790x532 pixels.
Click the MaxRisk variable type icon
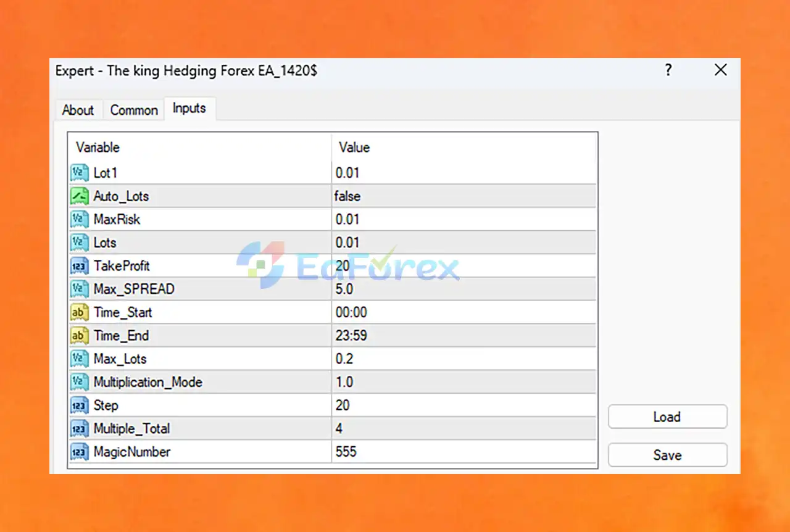[x=80, y=219]
